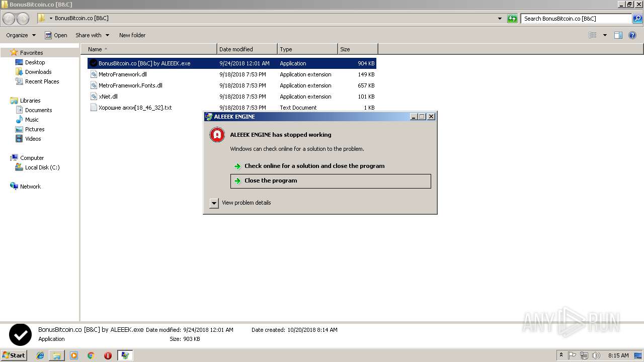
Task: Open the Libraries node
Action: (30, 101)
